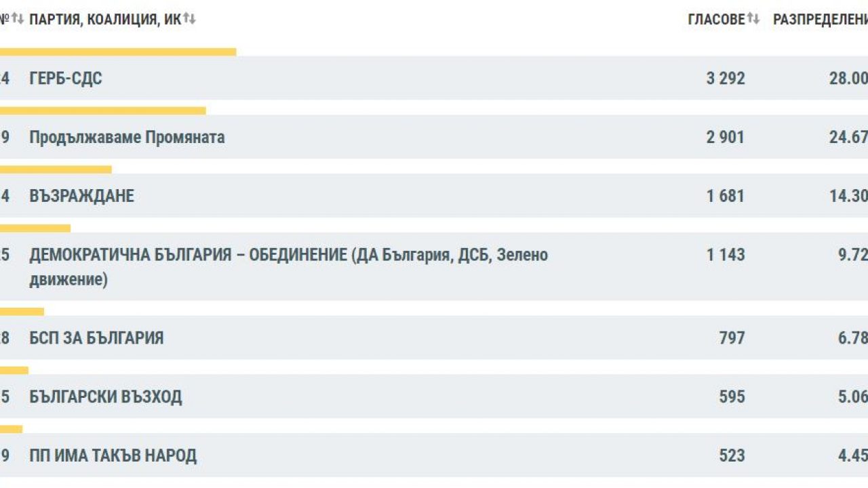Open the ГЕРБ-СДС party row
Image resolution: width=868 pixels, height=488 pixels.
(x=66, y=79)
